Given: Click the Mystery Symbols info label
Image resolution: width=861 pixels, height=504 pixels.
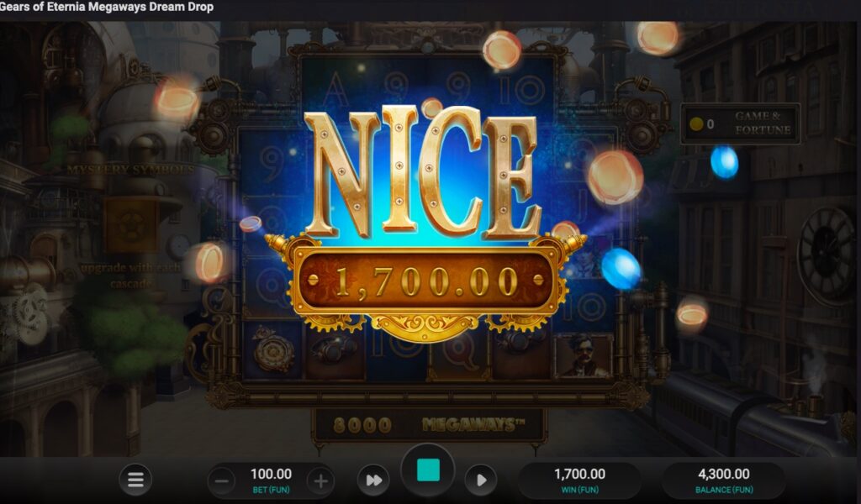Looking at the screenshot, I should [x=130, y=170].
